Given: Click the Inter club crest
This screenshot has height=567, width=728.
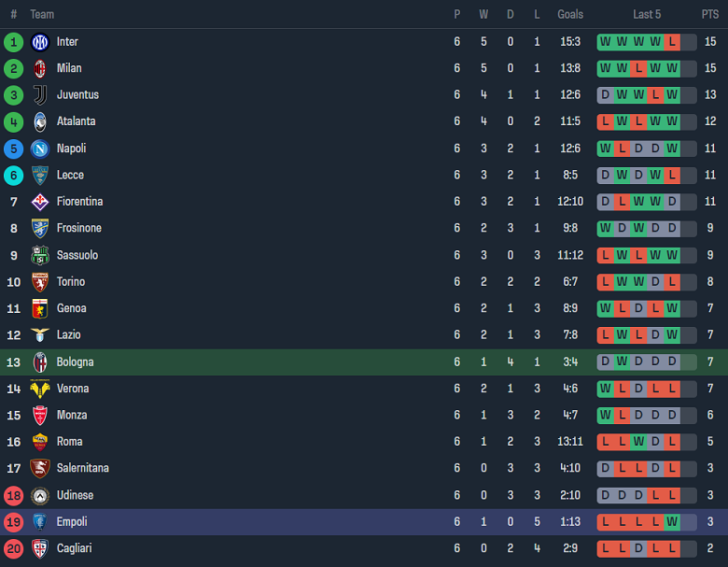Looking at the screenshot, I should (x=40, y=42).
